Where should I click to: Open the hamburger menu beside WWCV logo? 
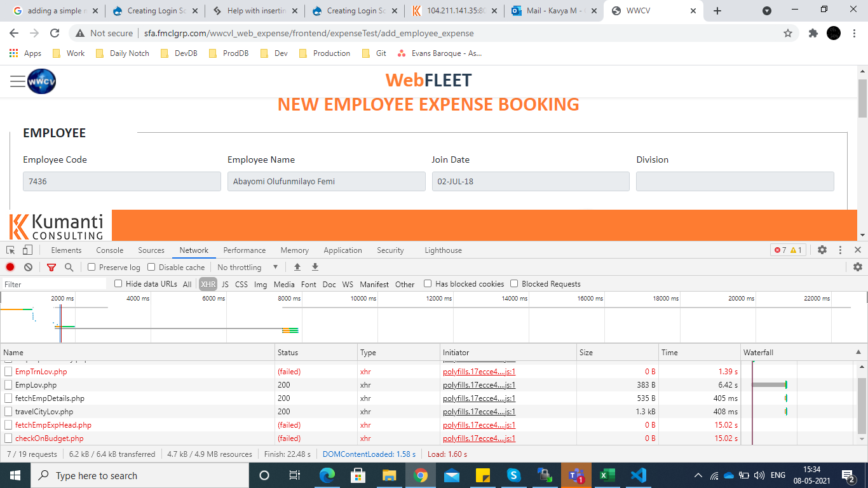point(18,81)
